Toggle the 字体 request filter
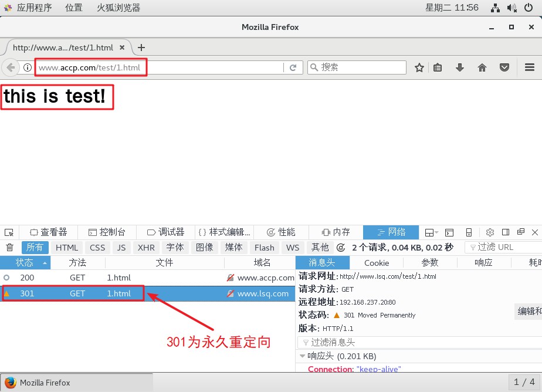The height and width of the screenshot is (392, 542). coord(175,248)
